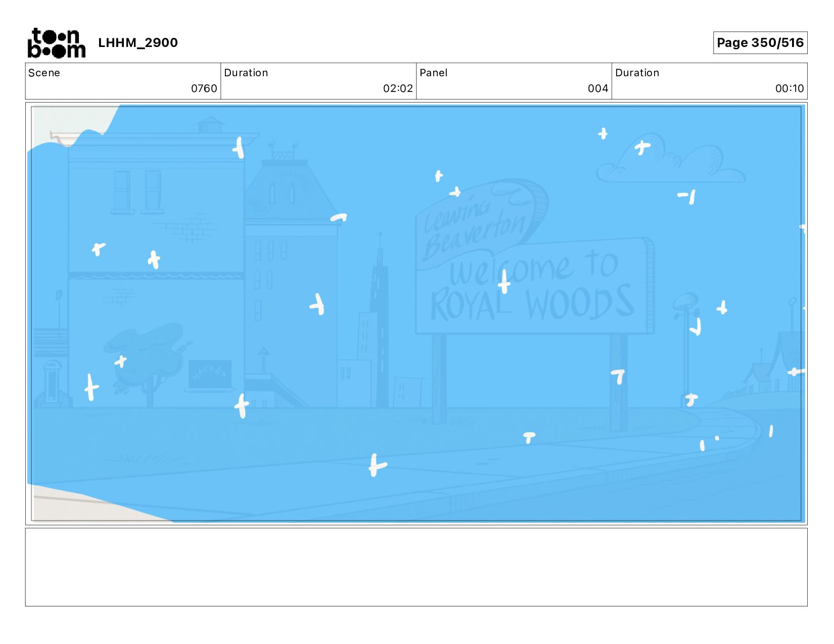Click the Toon Boom logo
Viewport: 834px width, 644px height.
point(56,43)
